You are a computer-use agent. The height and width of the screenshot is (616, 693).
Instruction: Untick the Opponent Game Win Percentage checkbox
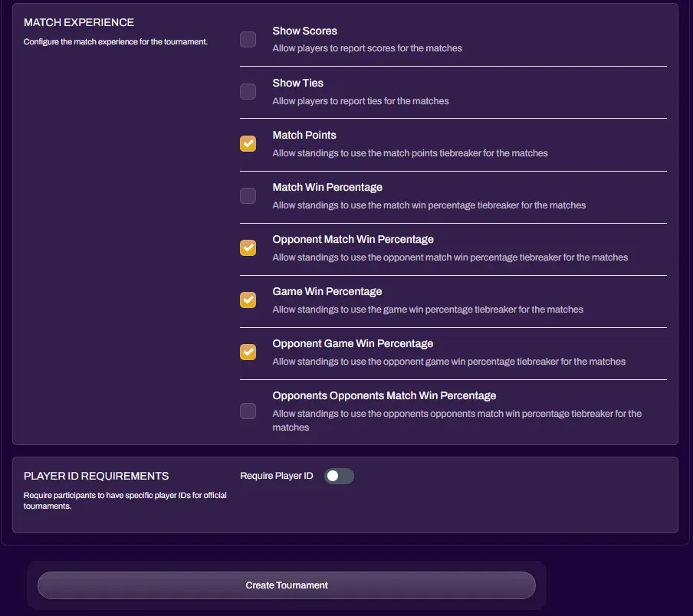point(248,352)
